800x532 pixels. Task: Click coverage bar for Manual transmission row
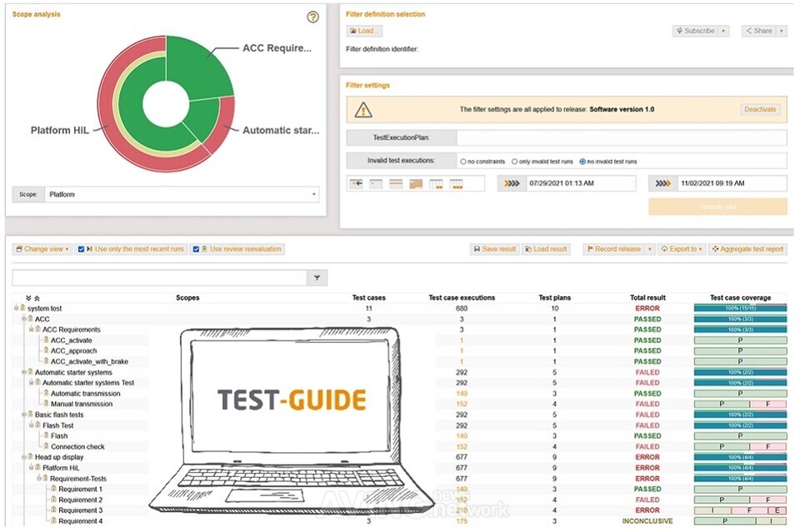(x=740, y=404)
